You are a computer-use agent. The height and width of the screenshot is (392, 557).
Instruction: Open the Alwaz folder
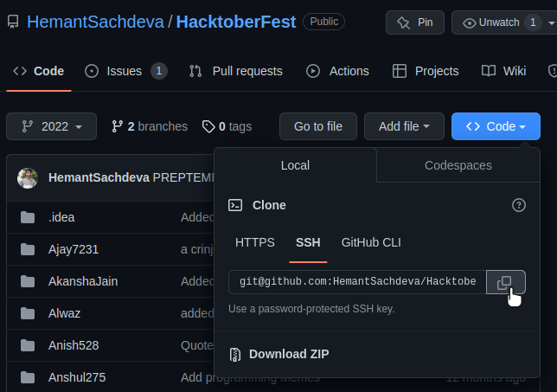64,313
